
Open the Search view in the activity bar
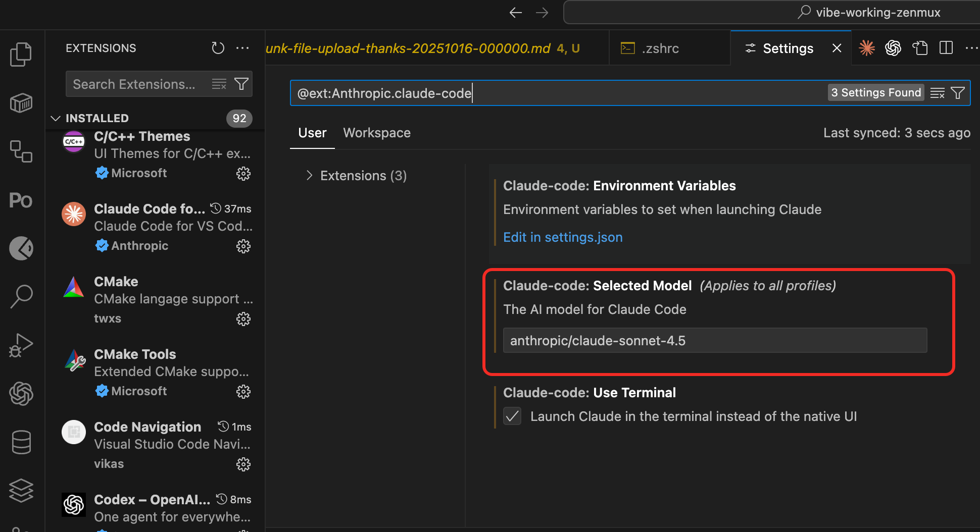21,296
